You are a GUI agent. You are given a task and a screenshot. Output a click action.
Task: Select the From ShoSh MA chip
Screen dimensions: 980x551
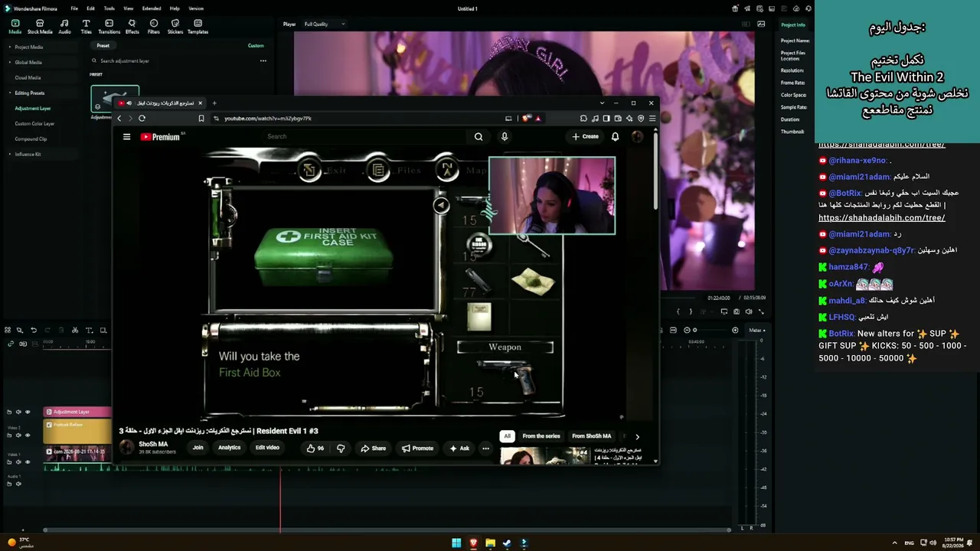click(x=592, y=436)
